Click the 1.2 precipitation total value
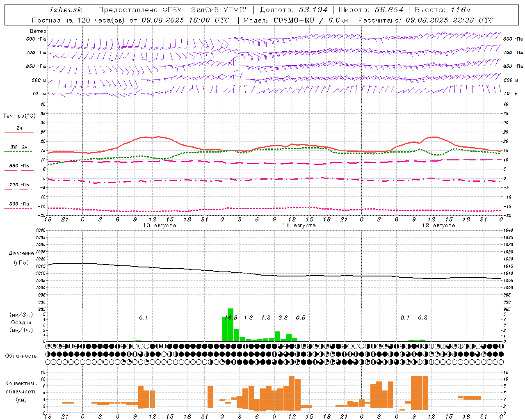 click(266, 318)
